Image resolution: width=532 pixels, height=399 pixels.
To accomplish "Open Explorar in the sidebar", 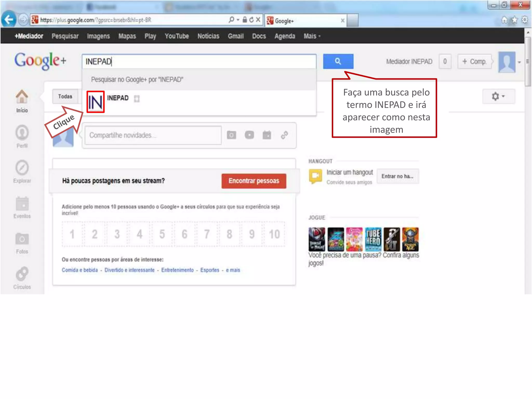I will pyautogui.click(x=22, y=172).
